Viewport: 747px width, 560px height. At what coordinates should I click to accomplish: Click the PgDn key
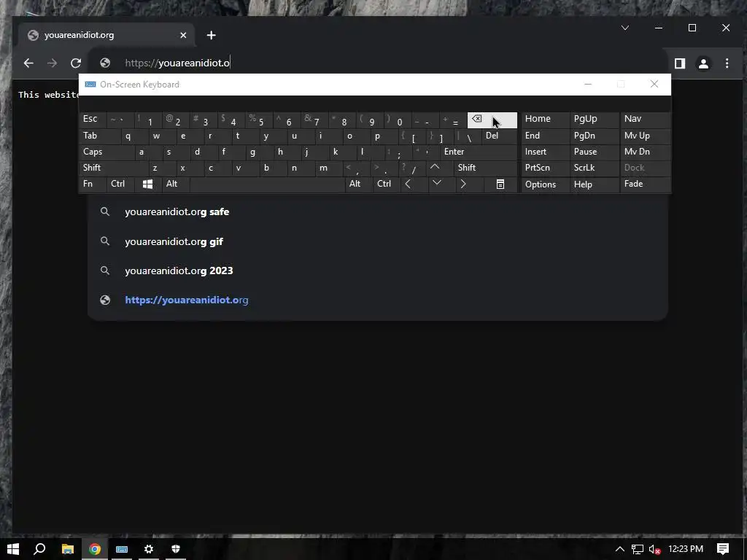pyautogui.click(x=594, y=136)
